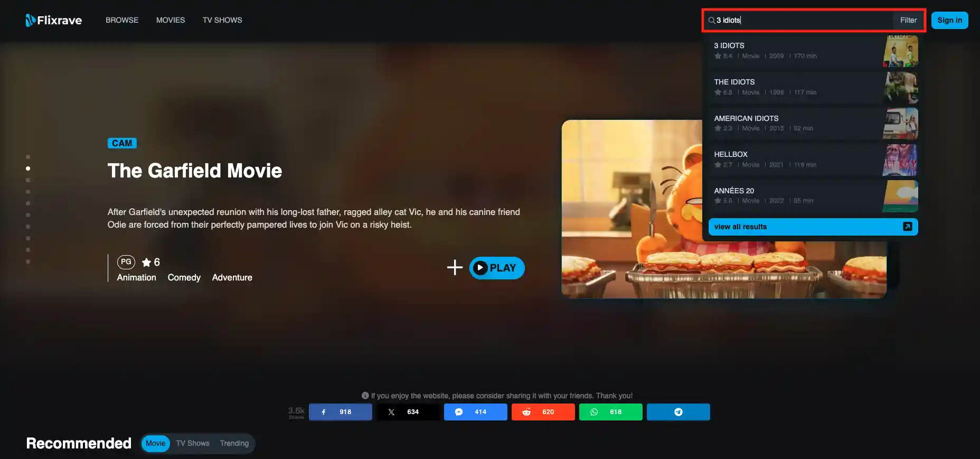The image size is (980, 459).
Task: Click the PG rating badge
Action: [126, 262]
